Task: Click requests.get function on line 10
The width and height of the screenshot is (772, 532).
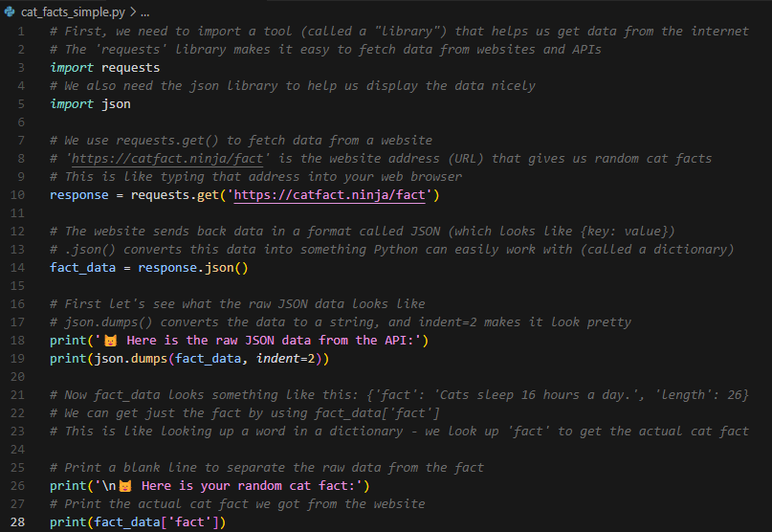Action: [x=175, y=195]
